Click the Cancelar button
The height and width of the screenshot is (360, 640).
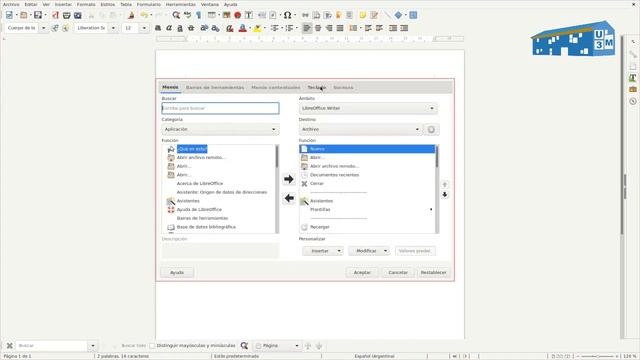tap(398, 272)
